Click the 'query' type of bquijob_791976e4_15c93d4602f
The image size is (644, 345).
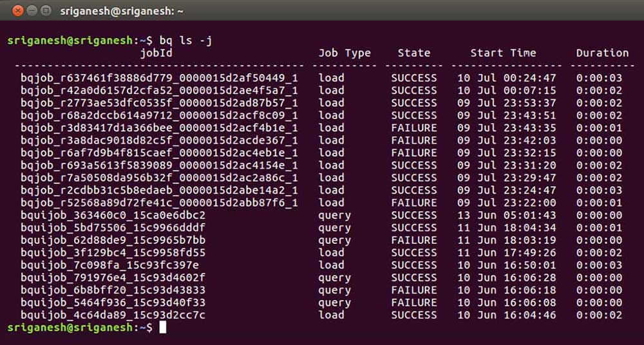(335, 279)
